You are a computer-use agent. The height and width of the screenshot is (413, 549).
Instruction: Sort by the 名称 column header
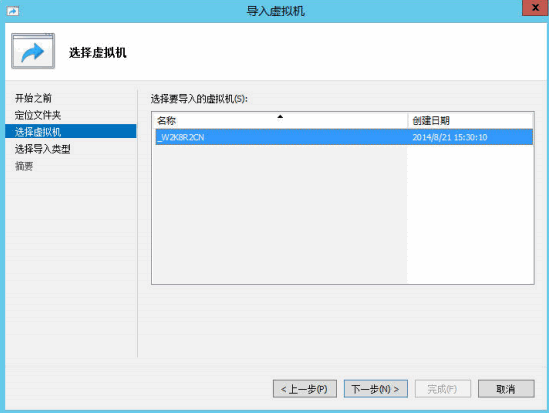(x=281, y=120)
